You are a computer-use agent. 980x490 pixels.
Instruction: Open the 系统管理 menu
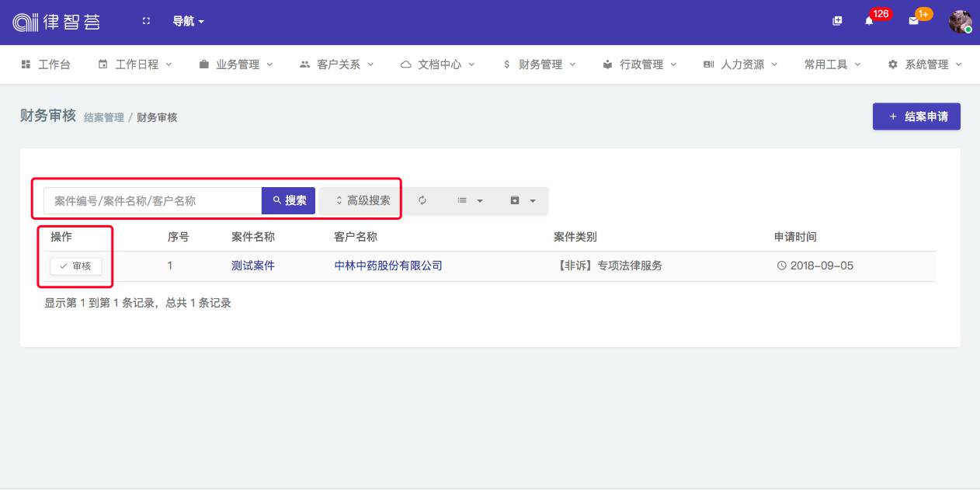point(926,64)
